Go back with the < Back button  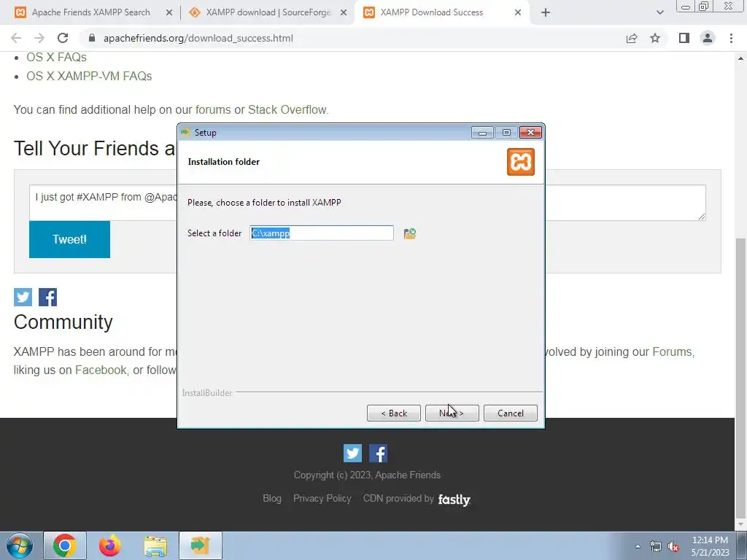[393, 413]
